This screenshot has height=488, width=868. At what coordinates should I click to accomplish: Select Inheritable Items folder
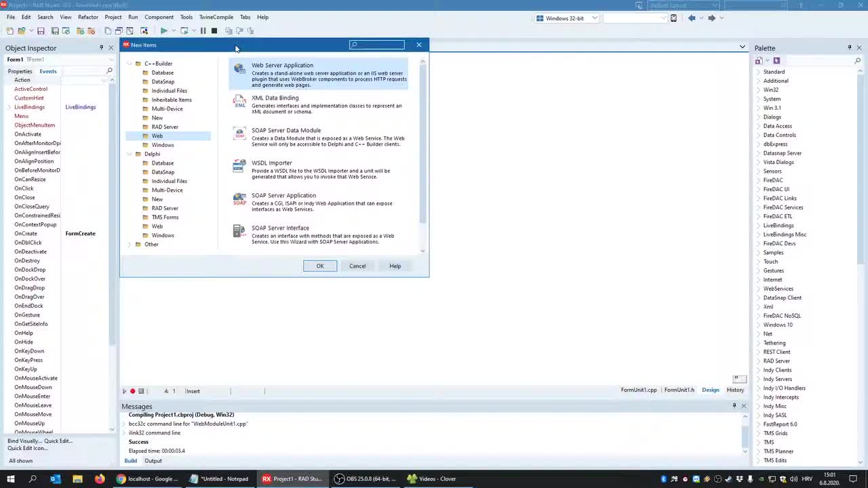(x=172, y=100)
